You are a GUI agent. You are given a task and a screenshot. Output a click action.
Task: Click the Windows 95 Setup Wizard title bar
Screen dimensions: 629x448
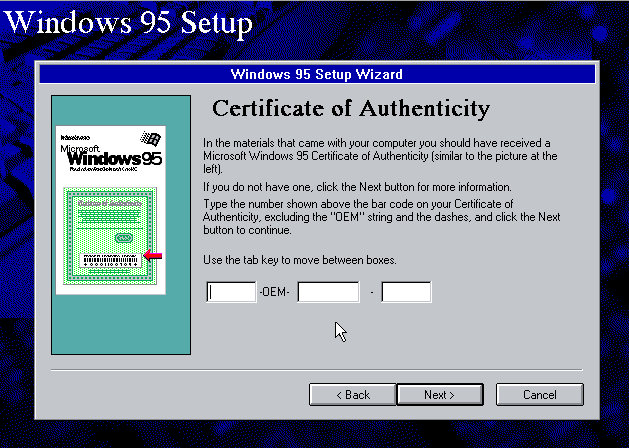[316, 74]
